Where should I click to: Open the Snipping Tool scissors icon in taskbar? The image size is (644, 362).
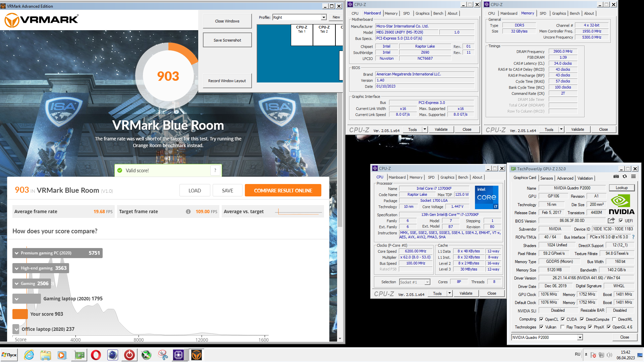(x=163, y=355)
